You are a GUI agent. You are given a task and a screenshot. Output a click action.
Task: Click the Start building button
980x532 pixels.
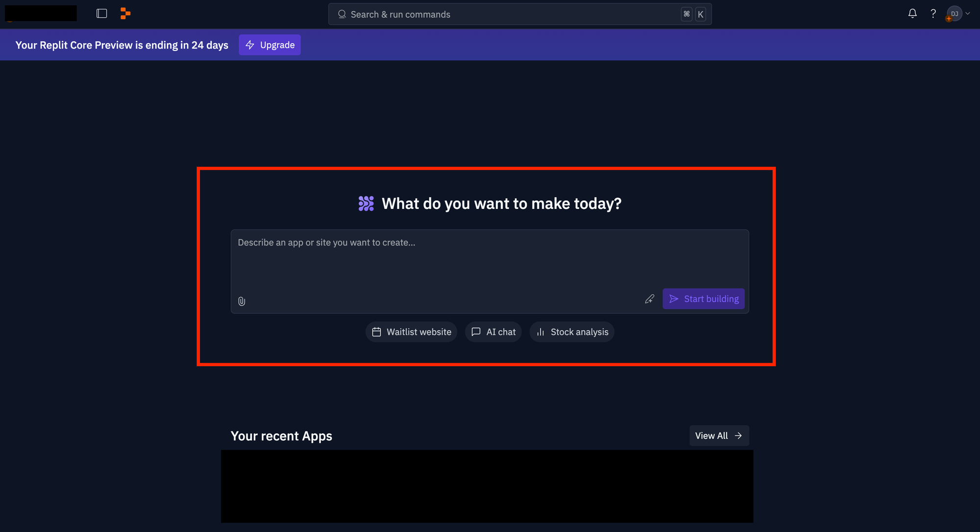704,299
